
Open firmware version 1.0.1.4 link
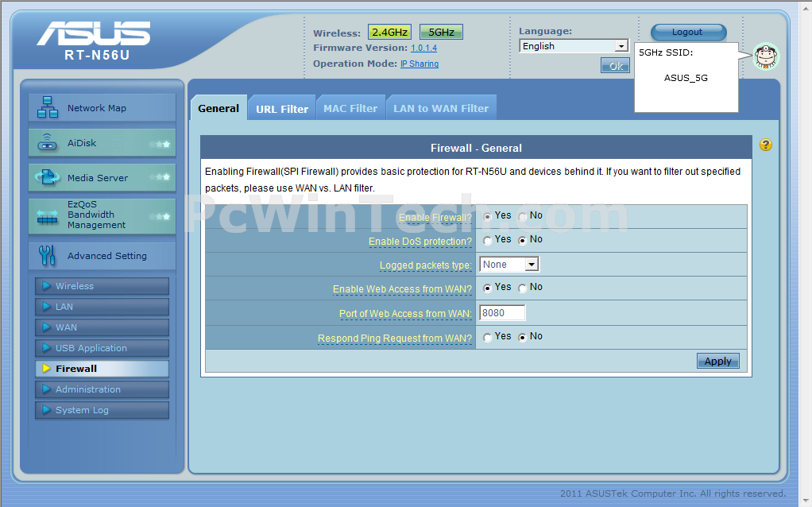pyautogui.click(x=423, y=48)
